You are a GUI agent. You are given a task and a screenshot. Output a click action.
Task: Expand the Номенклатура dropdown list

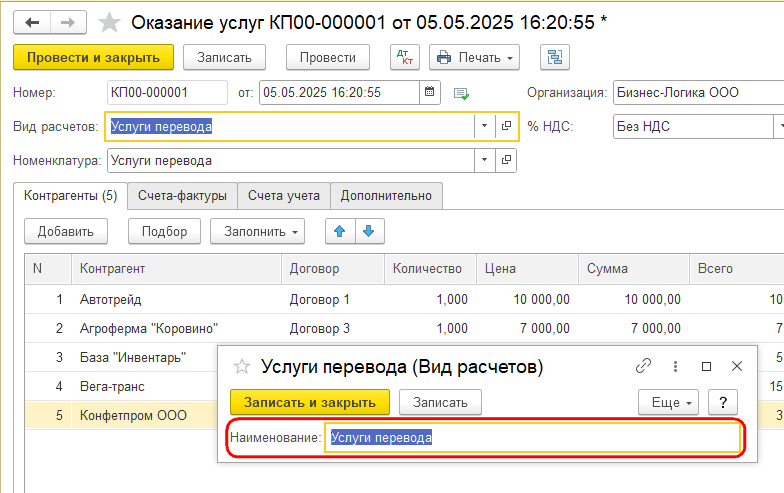[x=484, y=160]
